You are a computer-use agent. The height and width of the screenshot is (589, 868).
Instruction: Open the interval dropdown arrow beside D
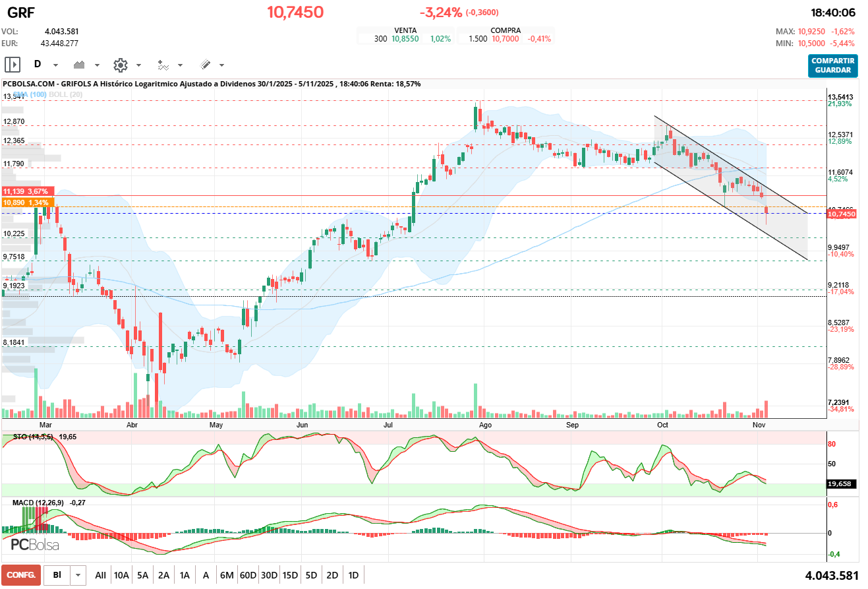click(x=55, y=65)
